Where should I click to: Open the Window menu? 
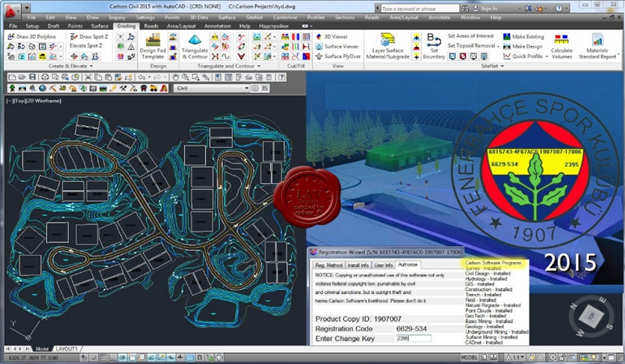(470, 18)
